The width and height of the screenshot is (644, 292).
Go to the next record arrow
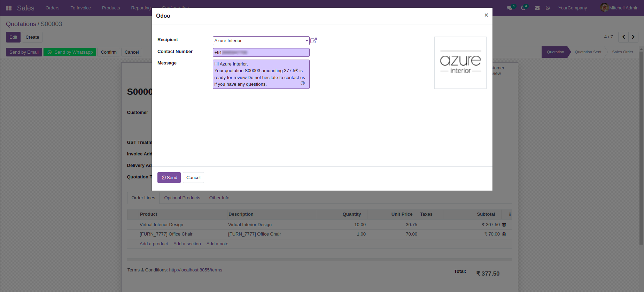[x=633, y=37]
